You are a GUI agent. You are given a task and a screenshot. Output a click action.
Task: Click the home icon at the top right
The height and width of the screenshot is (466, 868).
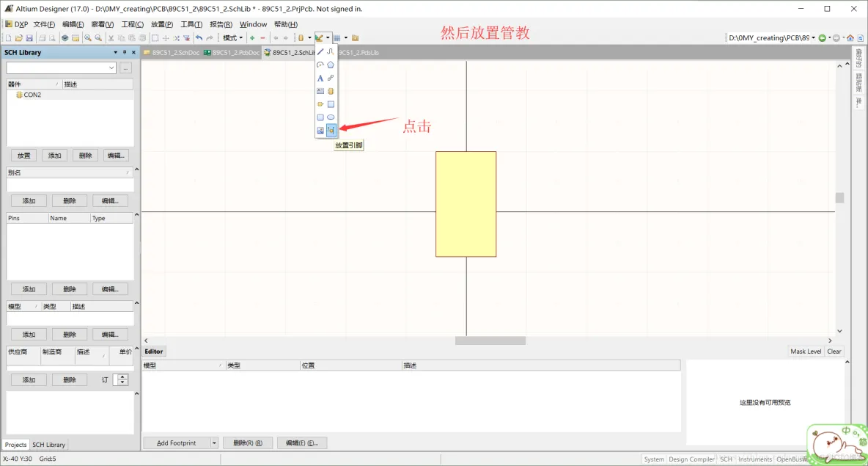click(x=850, y=38)
